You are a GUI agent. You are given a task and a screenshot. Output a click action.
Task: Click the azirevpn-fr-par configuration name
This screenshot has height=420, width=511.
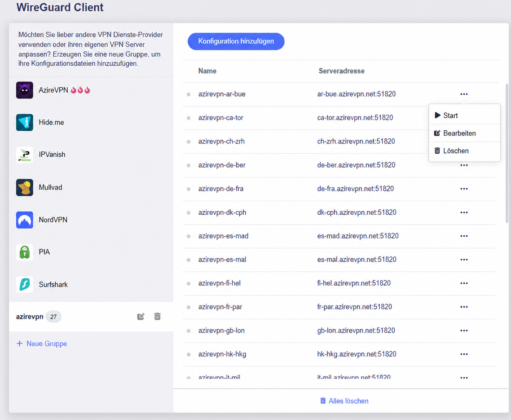click(x=220, y=307)
